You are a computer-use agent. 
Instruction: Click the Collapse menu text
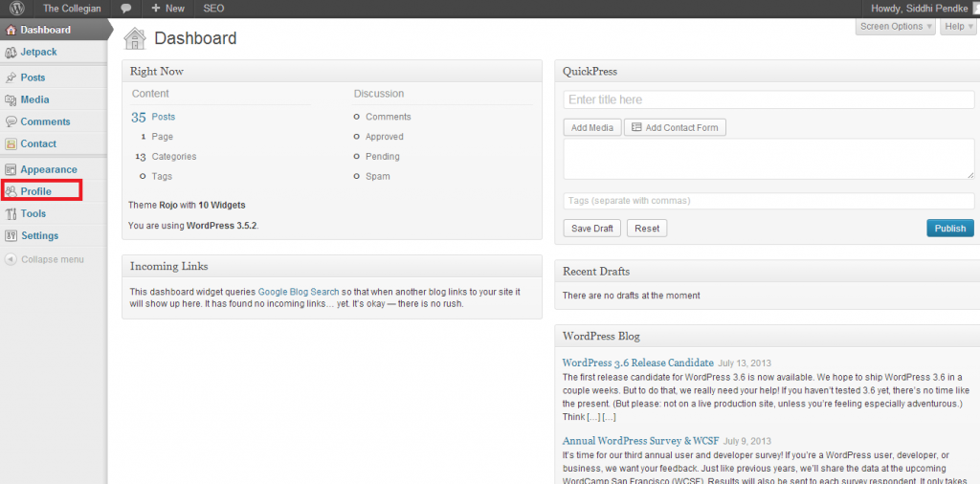53,259
